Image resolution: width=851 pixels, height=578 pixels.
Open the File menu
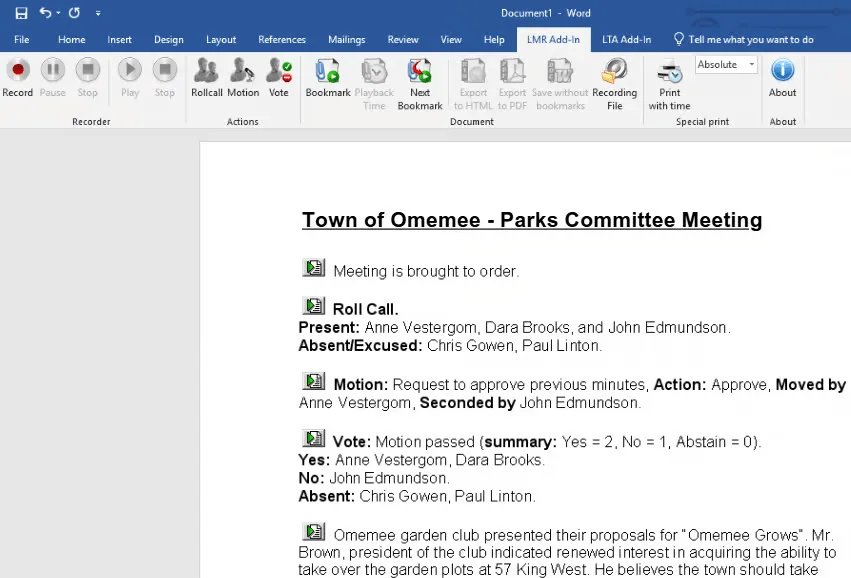coord(22,40)
